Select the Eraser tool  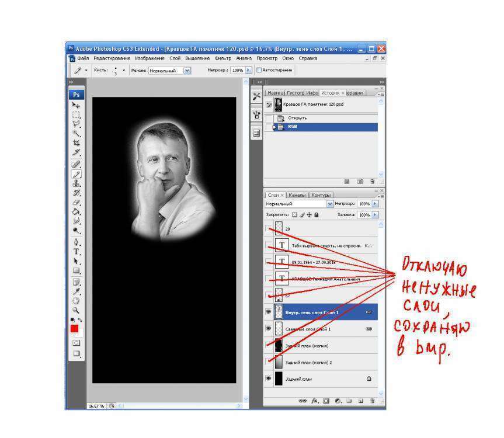tap(76, 203)
